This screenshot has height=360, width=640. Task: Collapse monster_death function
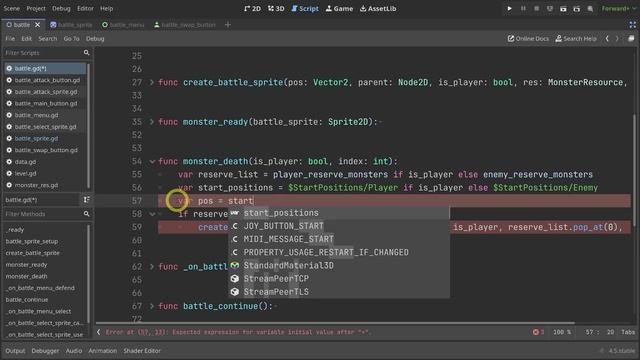click(152, 162)
